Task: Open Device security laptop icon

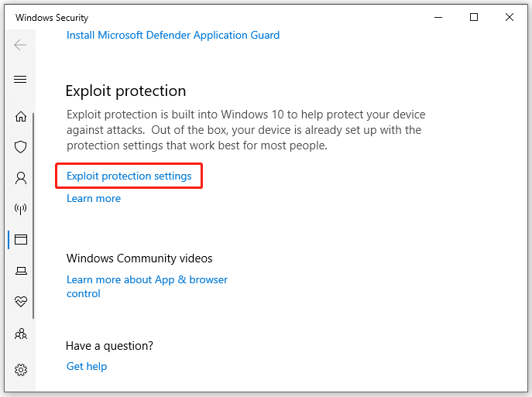Action: (21, 271)
